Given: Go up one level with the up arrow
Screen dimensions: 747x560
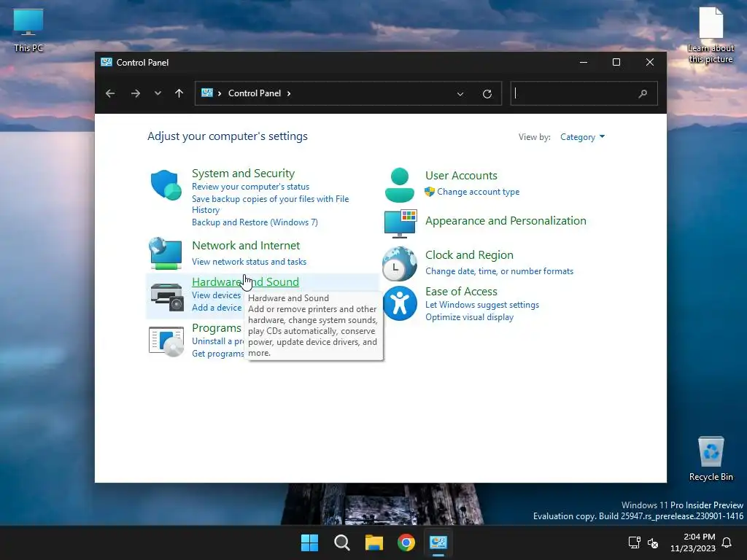Looking at the screenshot, I should [179, 93].
